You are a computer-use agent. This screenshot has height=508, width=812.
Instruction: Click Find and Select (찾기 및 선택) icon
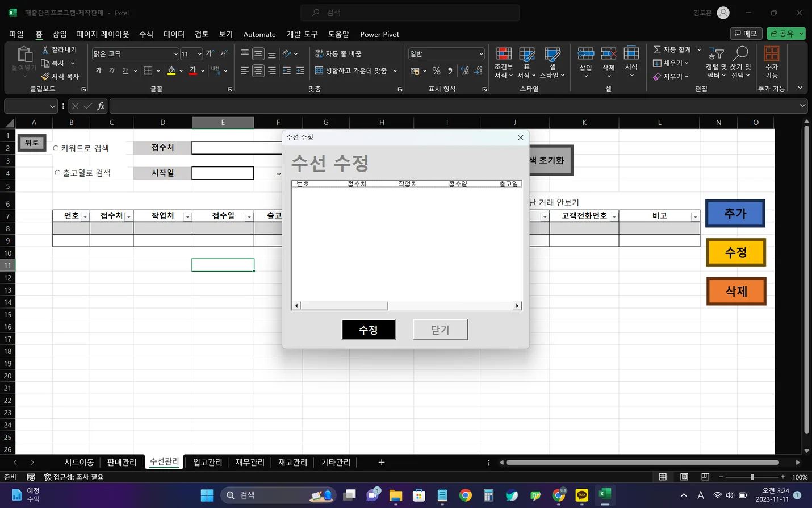[x=740, y=54]
